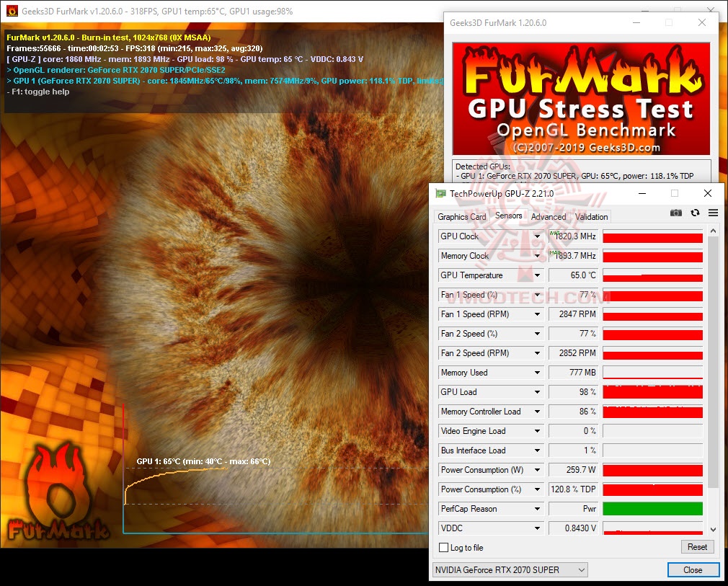
Task: Click the F1: toggle help overlay text
Action: (38, 92)
